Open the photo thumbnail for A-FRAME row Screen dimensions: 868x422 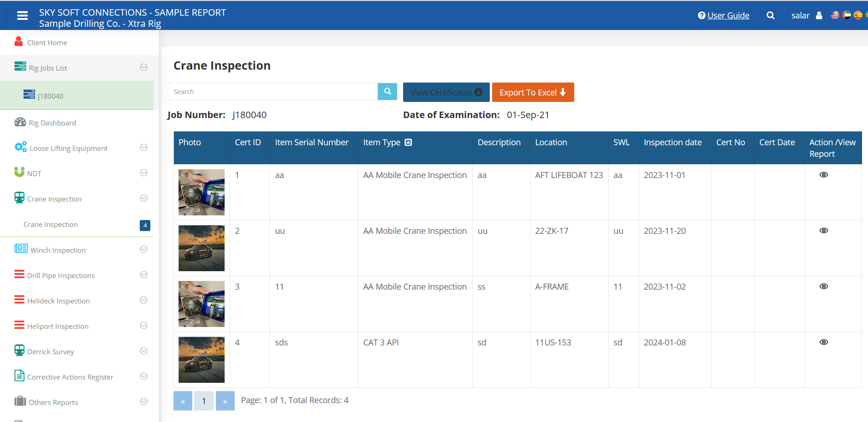point(202,304)
